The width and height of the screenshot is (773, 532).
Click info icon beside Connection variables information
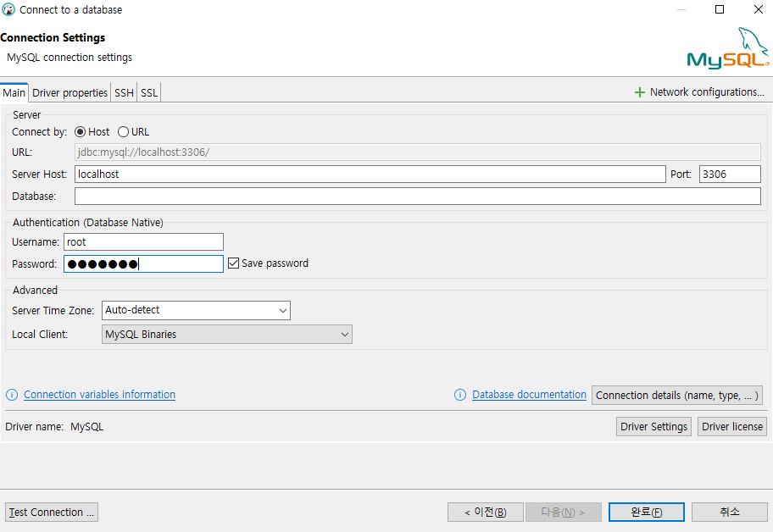(x=12, y=395)
